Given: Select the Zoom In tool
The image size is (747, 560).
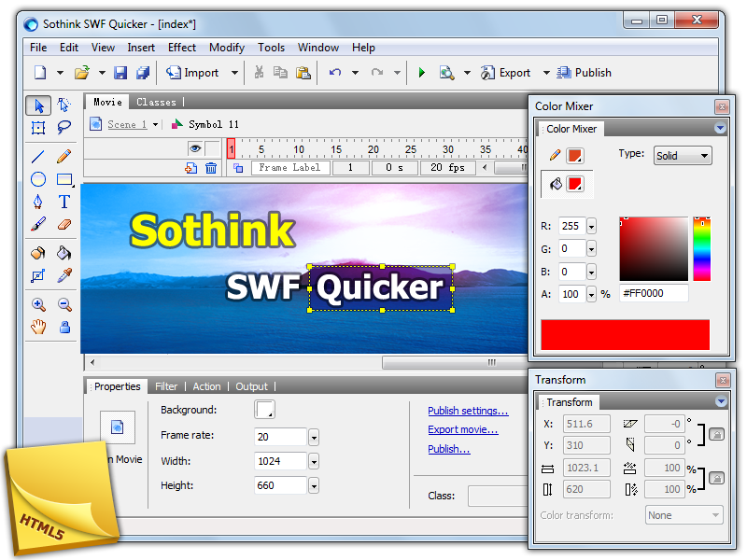Looking at the screenshot, I should click(x=38, y=305).
